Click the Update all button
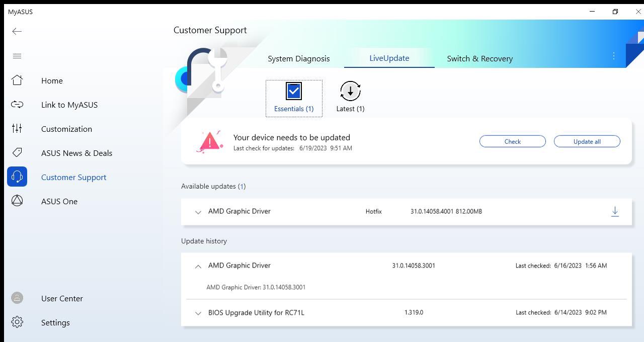The image size is (644, 342). (587, 141)
